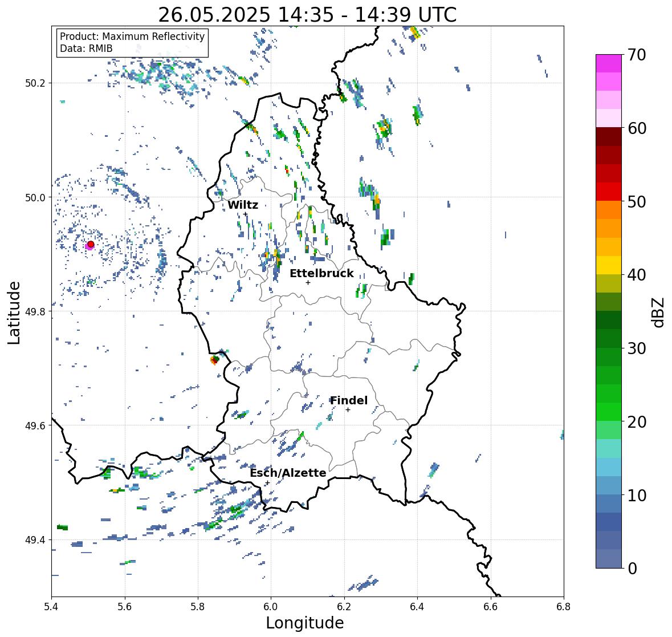This screenshot has width=672, height=637.
Task: Click the 'Product: Maximum Reflectivity' legend text
Action: 132,36
